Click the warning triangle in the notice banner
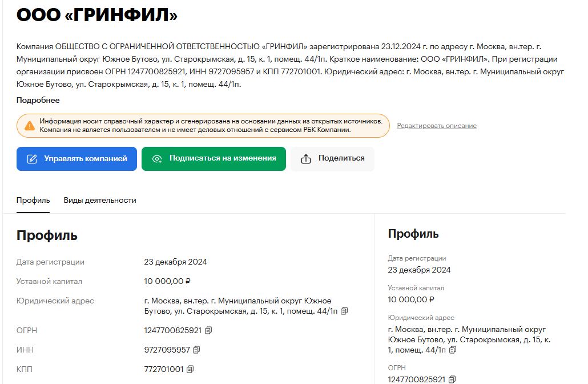The width and height of the screenshot is (588, 384). pos(28,124)
